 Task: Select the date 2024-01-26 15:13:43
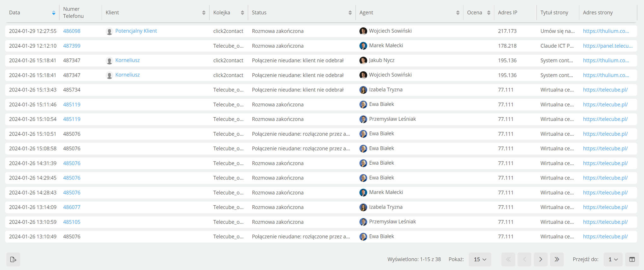tap(32, 90)
